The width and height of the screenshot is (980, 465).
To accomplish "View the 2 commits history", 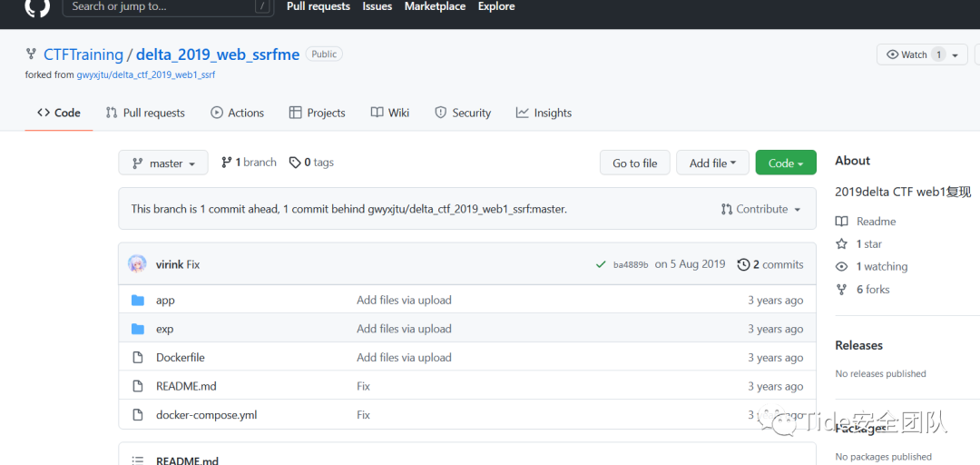I will click(770, 264).
